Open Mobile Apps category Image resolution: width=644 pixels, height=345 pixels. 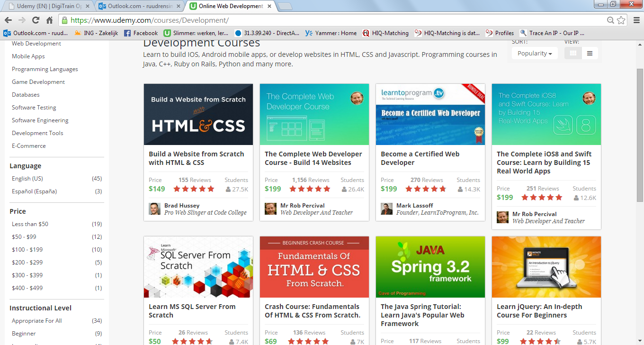(x=28, y=56)
